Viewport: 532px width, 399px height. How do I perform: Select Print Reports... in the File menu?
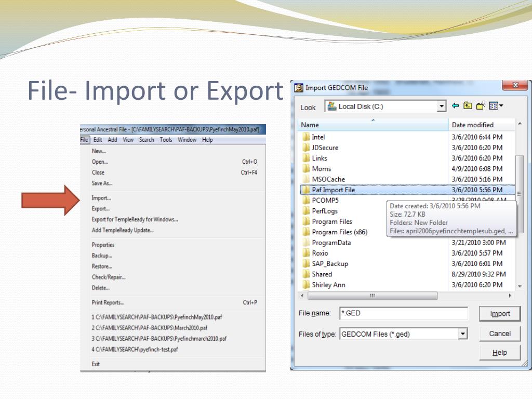pos(108,302)
